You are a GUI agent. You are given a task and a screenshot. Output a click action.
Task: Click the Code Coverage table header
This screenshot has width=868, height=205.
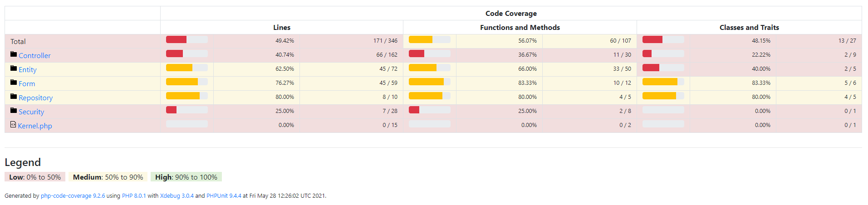point(511,14)
